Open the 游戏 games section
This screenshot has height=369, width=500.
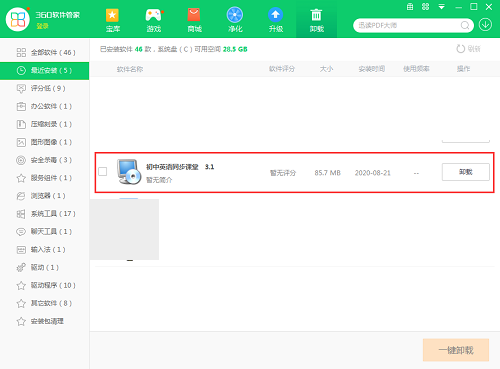tap(154, 20)
